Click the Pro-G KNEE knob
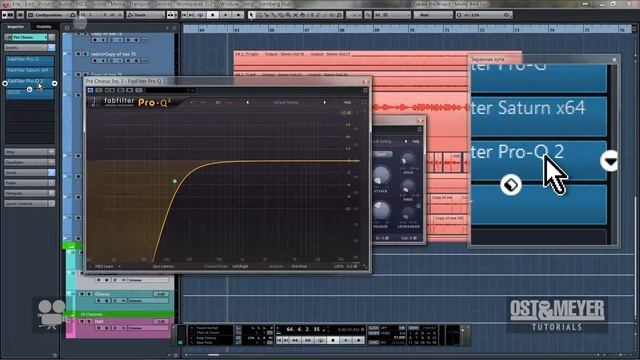The image size is (640, 360). pos(408,187)
